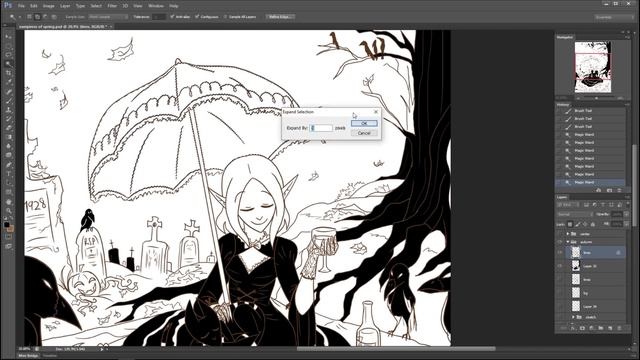Select the Hand tool
The height and width of the screenshot is (360, 640).
[8, 202]
